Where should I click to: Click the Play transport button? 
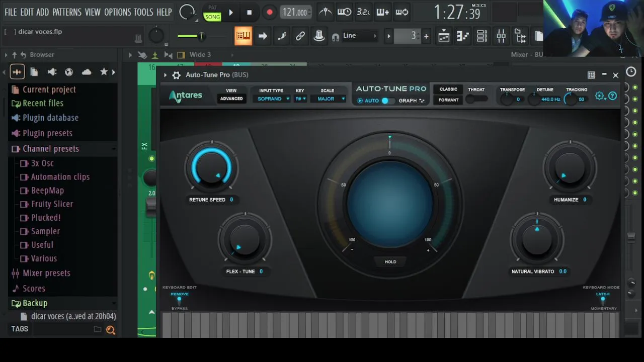coord(231,13)
